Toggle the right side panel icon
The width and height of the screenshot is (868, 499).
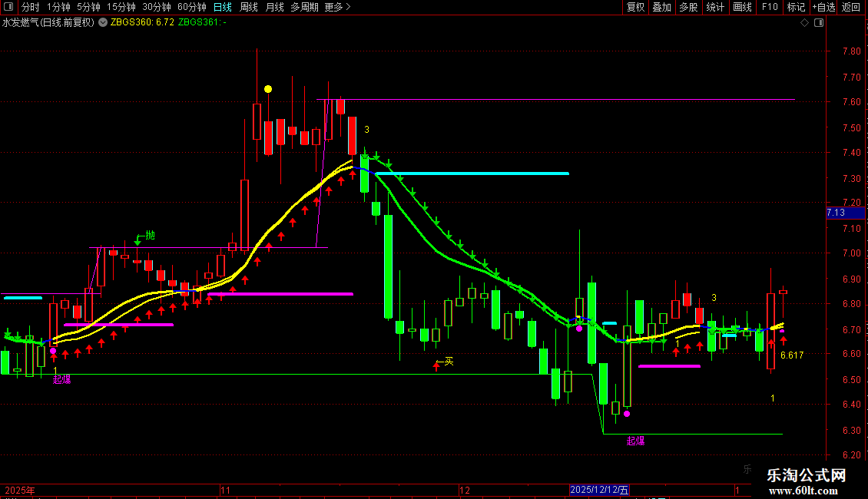pyautogui.click(x=819, y=23)
